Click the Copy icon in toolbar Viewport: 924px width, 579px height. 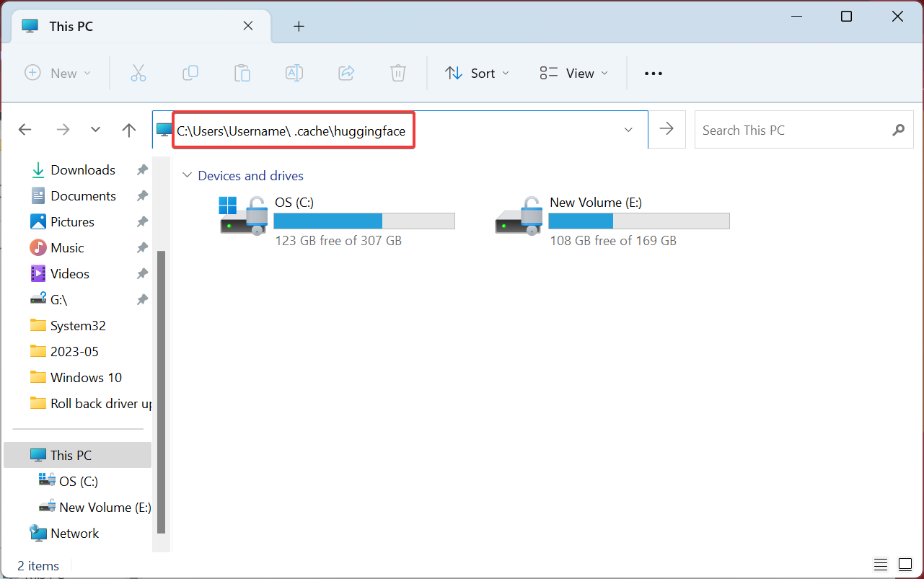pos(190,73)
